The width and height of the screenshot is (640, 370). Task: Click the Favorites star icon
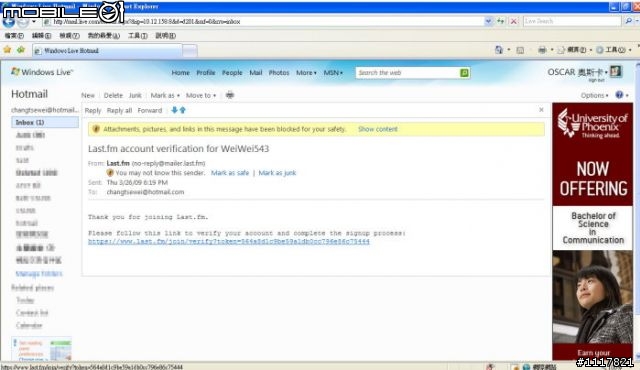pos(7,50)
